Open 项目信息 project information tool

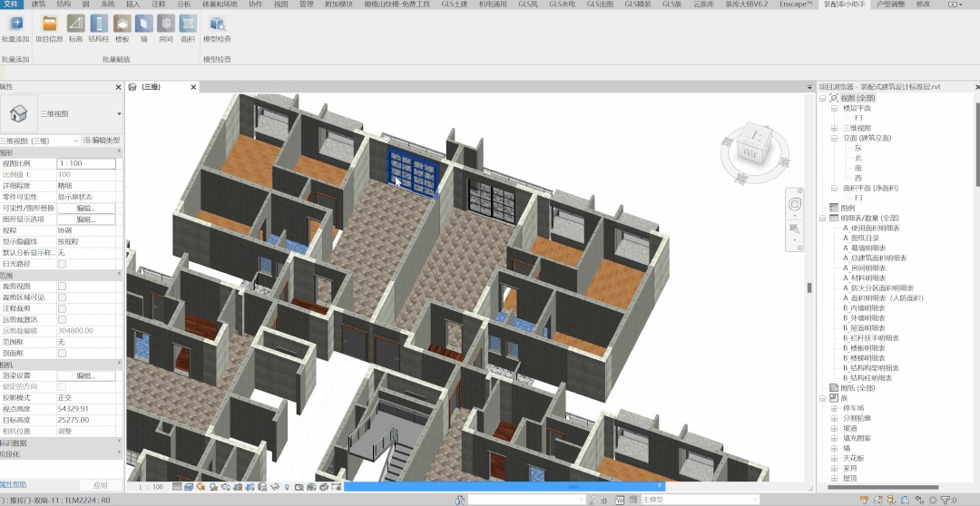click(x=49, y=24)
